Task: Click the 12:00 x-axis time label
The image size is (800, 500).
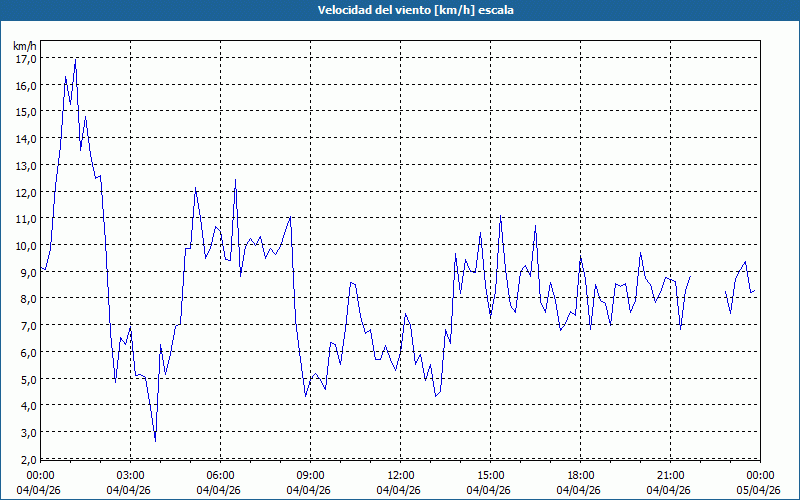Action: click(x=400, y=475)
